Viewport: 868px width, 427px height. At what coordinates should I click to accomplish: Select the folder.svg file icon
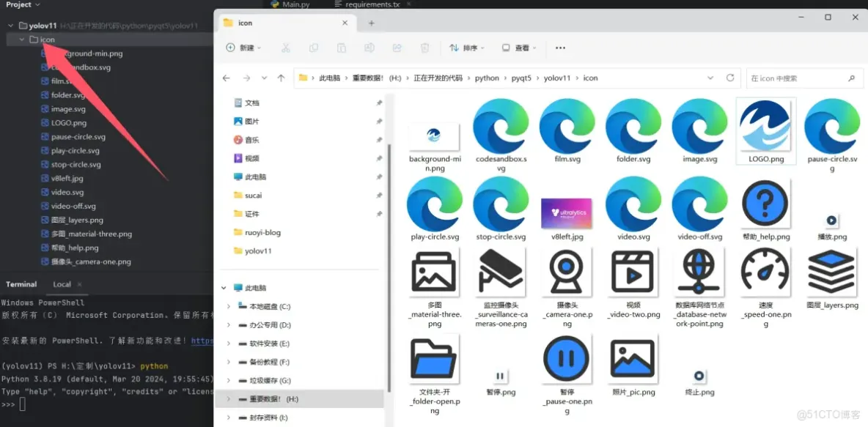coord(634,126)
